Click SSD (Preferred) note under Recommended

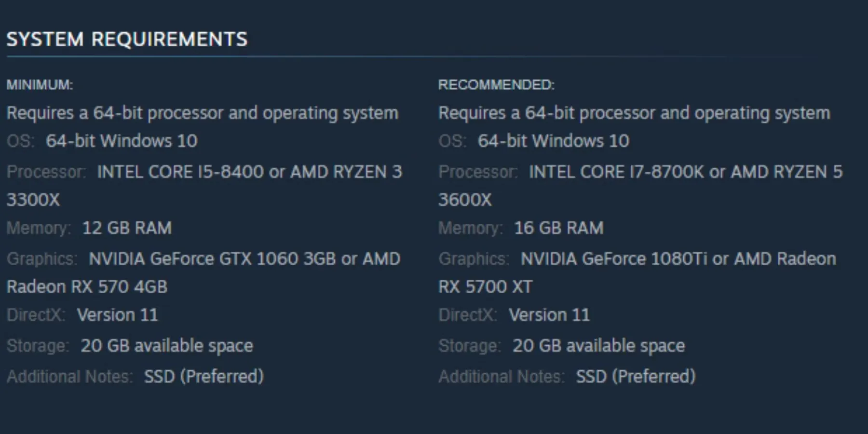click(636, 377)
